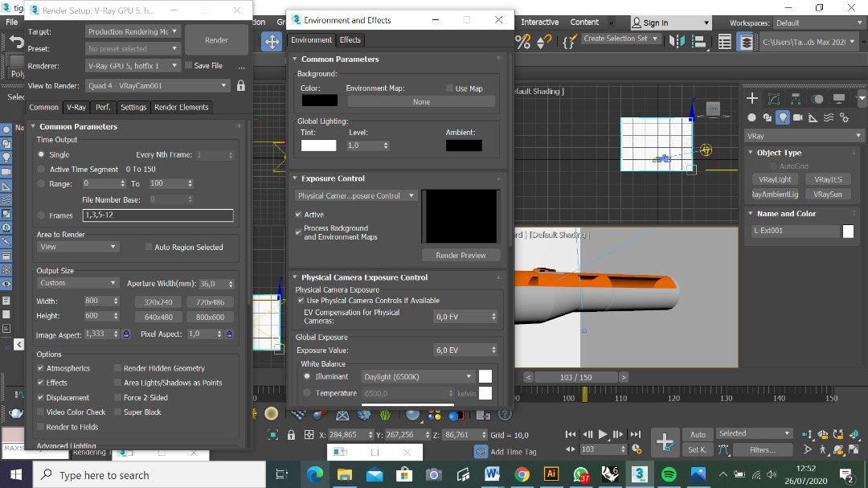Click the Render Preview button
Image resolution: width=868 pixels, height=488 pixels.
[x=461, y=255]
